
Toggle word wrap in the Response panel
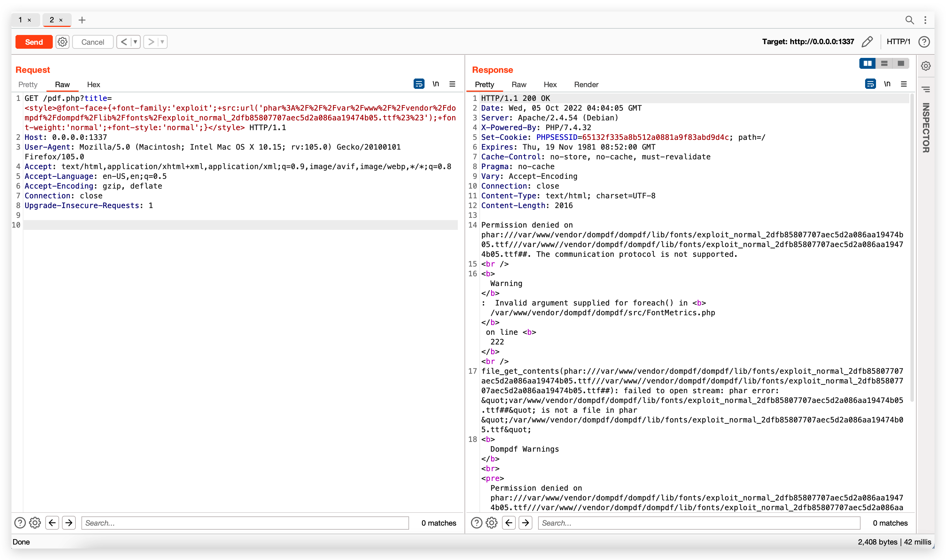click(870, 84)
